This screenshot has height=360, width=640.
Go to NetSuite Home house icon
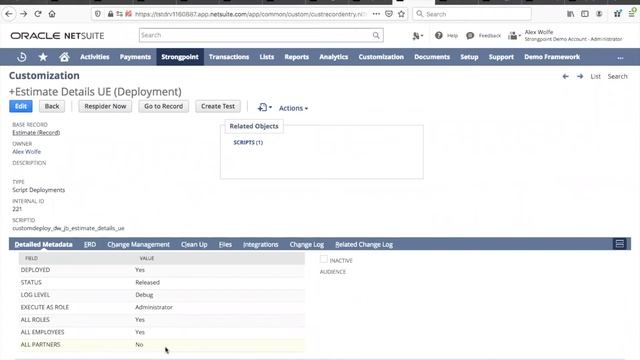tap(64, 57)
